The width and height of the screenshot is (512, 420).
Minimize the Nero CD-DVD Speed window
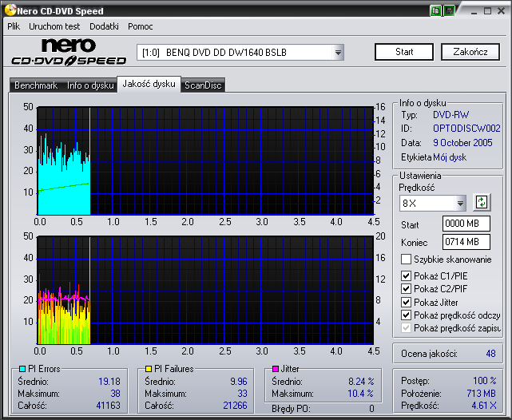point(474,11)
